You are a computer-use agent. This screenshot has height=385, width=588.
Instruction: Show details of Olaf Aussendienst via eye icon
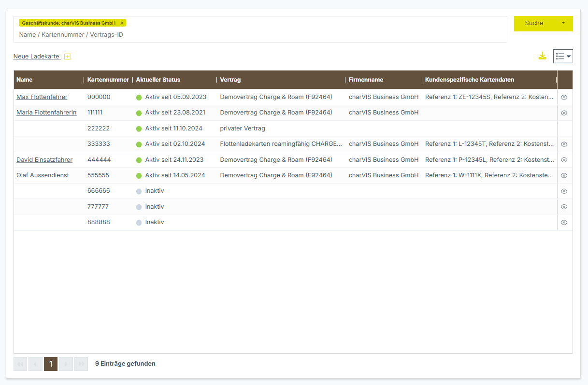click(x=564, y=175)
